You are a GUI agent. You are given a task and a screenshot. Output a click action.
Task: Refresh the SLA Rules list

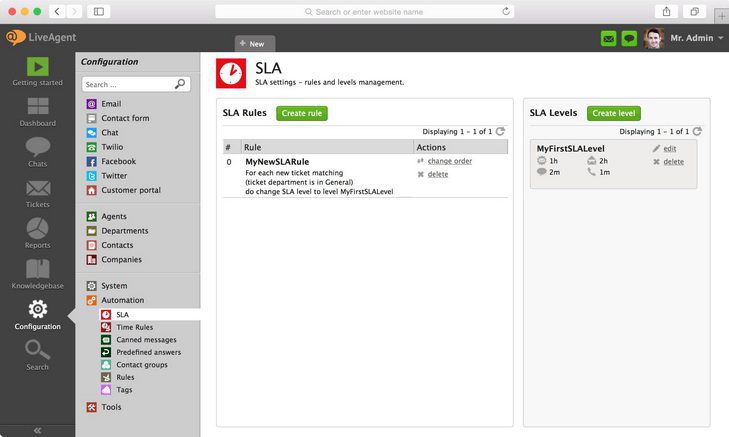pyautogui.click(x=501, y=131)
